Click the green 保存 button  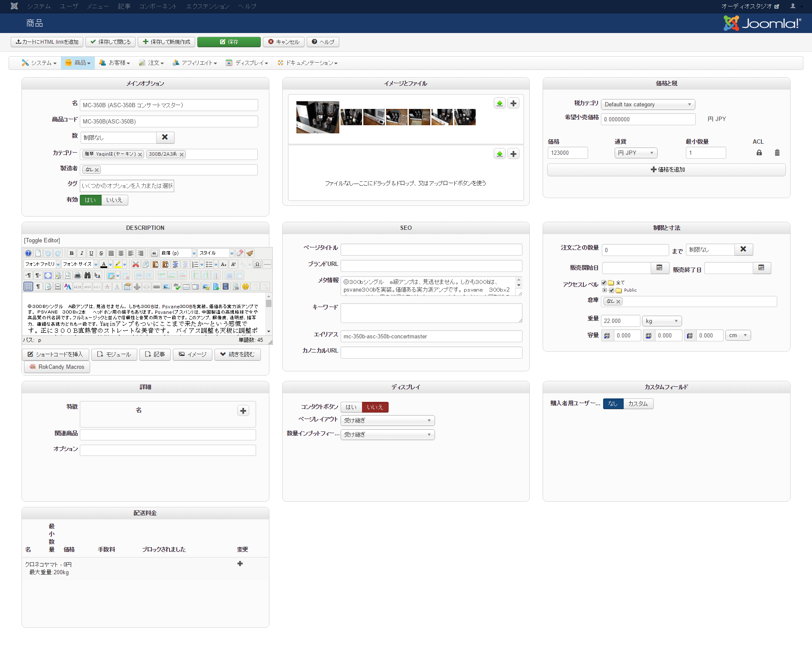(229, 42)
